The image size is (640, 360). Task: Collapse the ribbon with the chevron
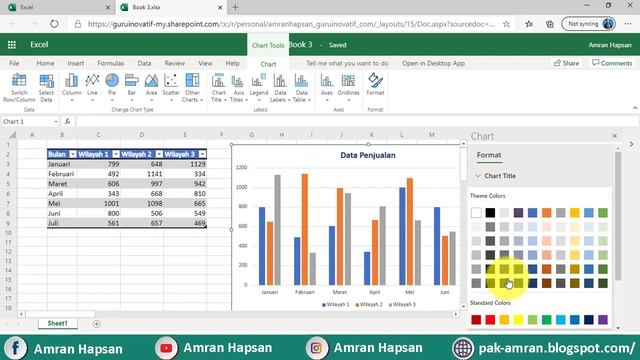[x=635, y=108]
